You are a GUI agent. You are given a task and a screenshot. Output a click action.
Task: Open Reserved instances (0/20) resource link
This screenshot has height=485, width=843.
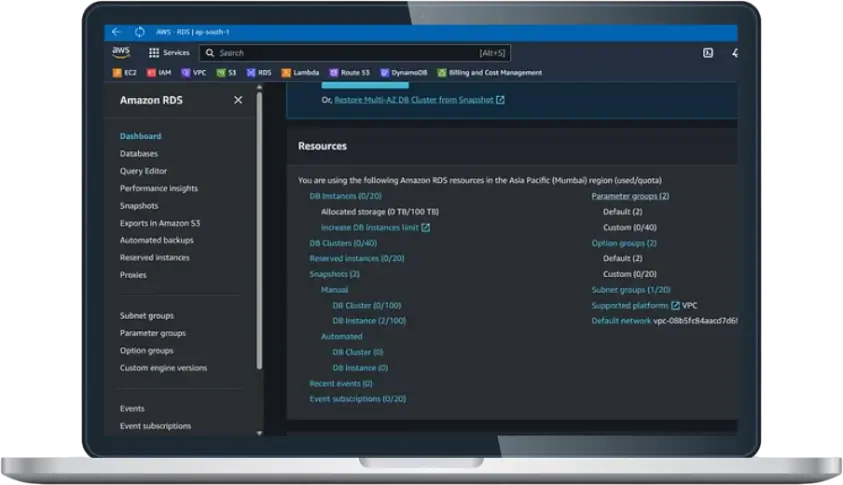[x=357, y=259]
